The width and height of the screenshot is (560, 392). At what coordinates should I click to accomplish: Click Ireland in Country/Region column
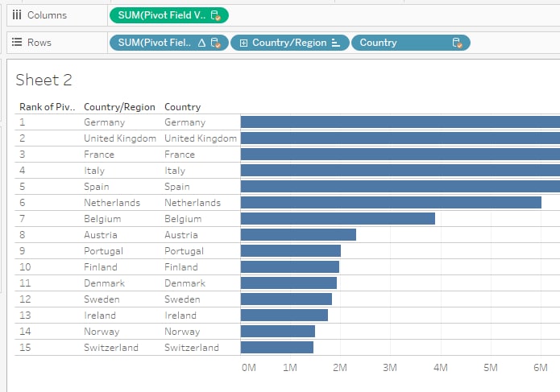100,316
